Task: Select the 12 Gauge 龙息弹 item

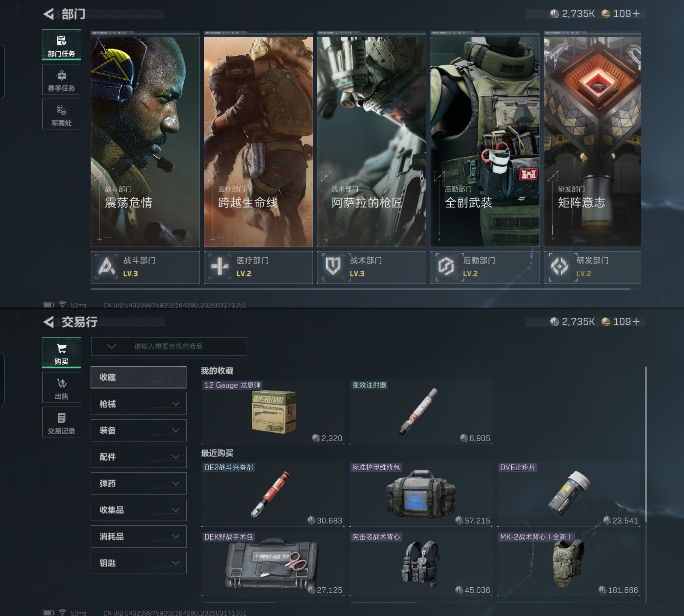Action: 273,412
